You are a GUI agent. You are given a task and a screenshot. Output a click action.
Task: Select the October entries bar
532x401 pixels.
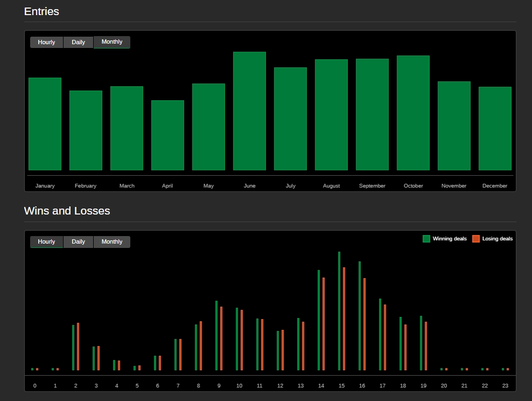point(413,113)
